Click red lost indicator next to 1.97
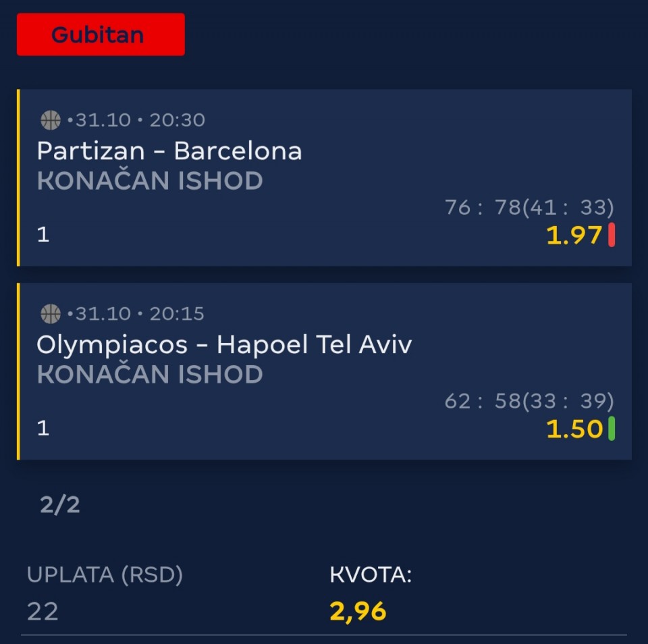This screenshot has height=644, width=648. pos(612,235)
